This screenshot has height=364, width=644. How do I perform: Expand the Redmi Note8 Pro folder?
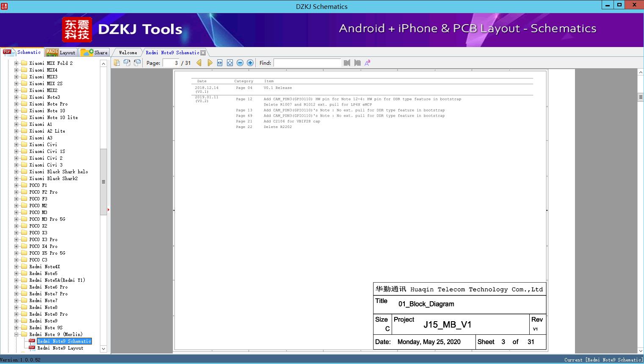[17, 314]
